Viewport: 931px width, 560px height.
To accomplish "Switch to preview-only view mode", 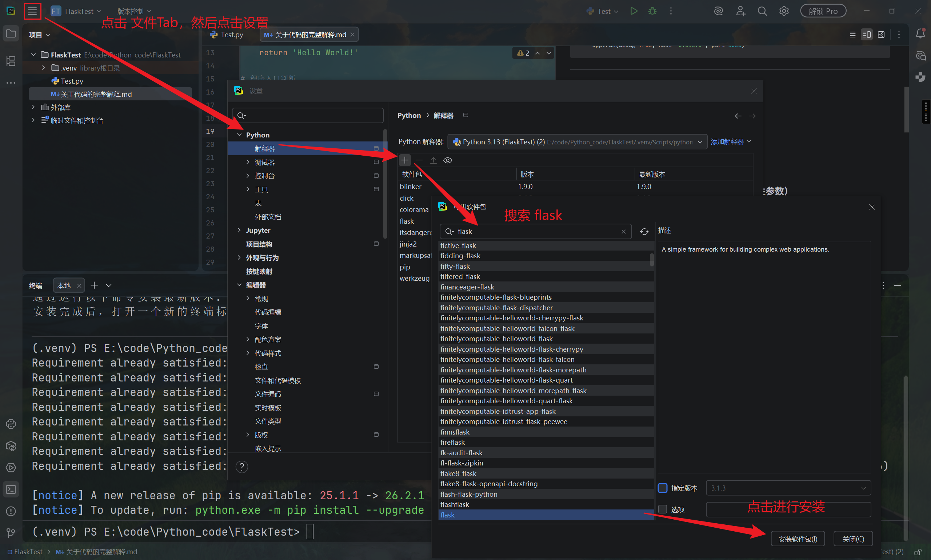I will pyautogui.click(x=881, y=35).
